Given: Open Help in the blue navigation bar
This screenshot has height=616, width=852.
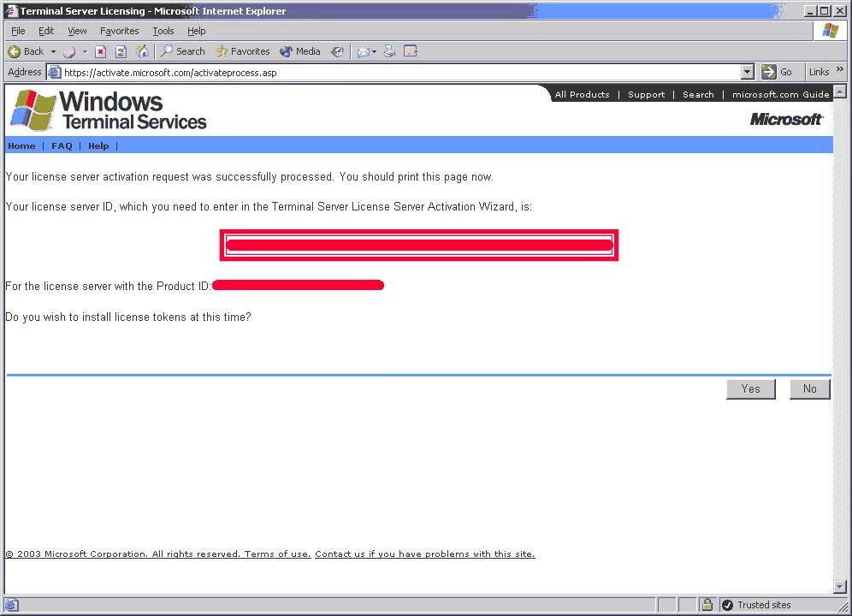Looking at the screenshot, I should click(x=98, y=145).
